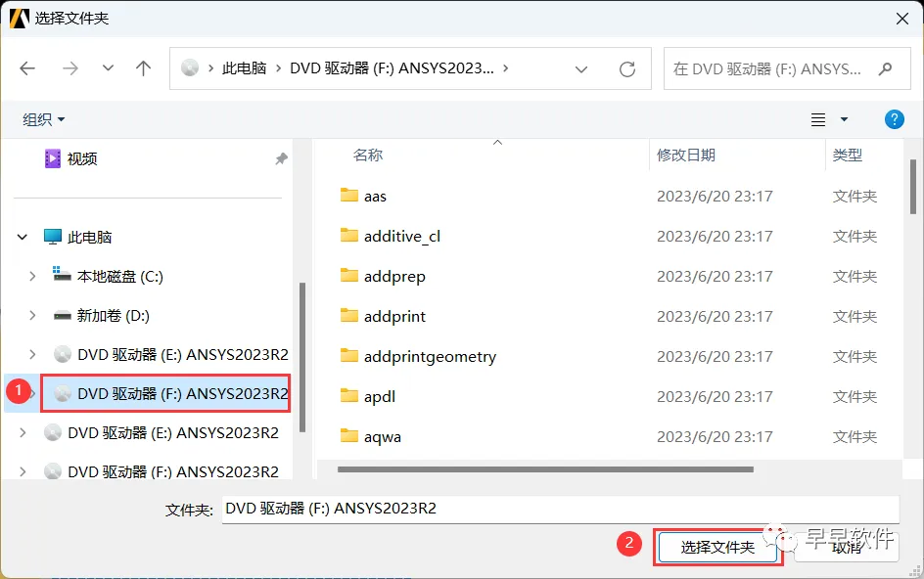Go up one folder level
This screenshot has height=579, width=924.
143,68
